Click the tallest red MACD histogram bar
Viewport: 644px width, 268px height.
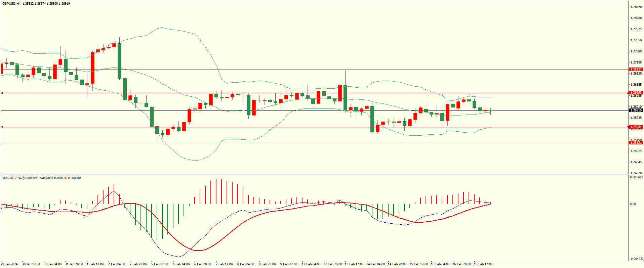point(216,191)
